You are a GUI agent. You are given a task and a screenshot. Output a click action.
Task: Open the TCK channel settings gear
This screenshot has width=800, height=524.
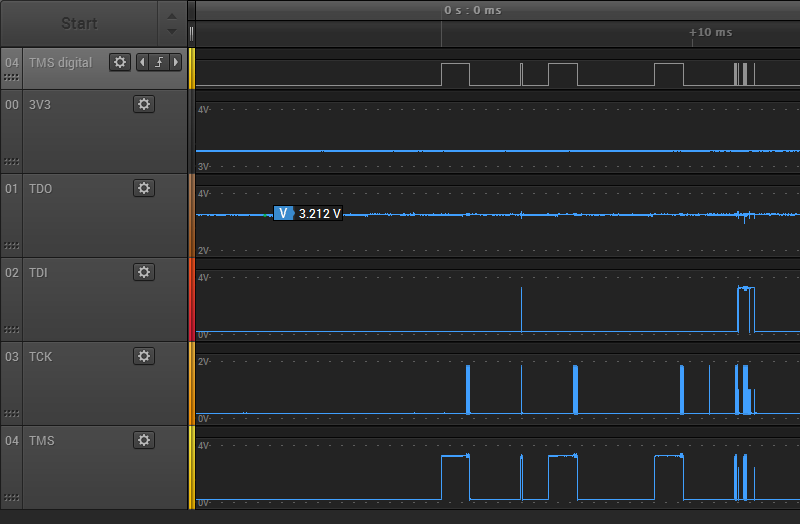click(144, 356)
